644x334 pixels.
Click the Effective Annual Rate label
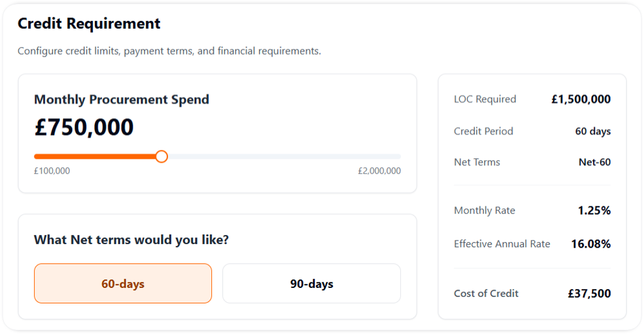coord(502,244)
